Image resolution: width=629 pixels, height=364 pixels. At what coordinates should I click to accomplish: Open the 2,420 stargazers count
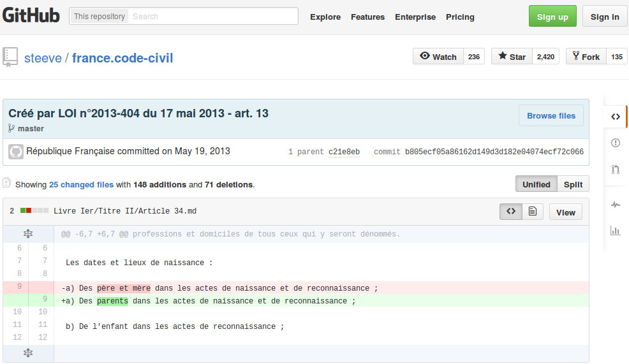pos(545,57)
